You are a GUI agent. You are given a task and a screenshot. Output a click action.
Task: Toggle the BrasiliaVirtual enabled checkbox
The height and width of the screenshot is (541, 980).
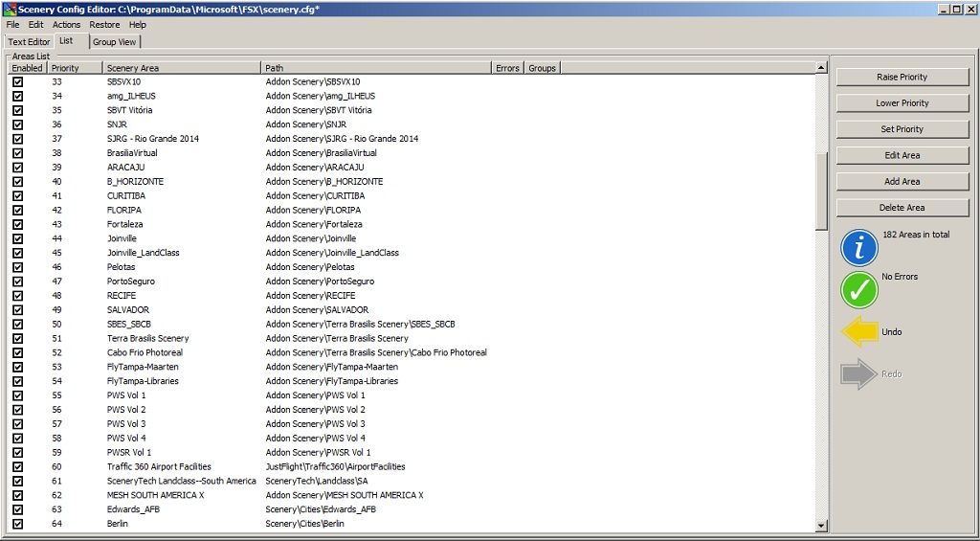pos(17,152)
